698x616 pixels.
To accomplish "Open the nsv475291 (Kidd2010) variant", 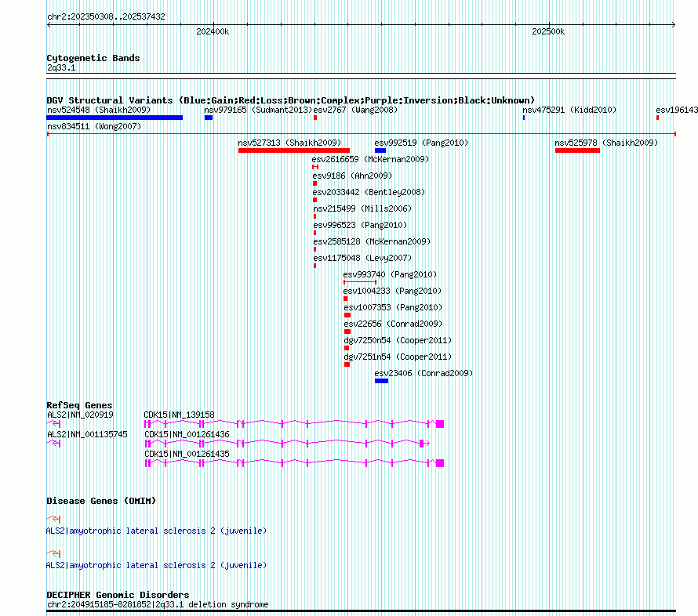I will (569, 110).
